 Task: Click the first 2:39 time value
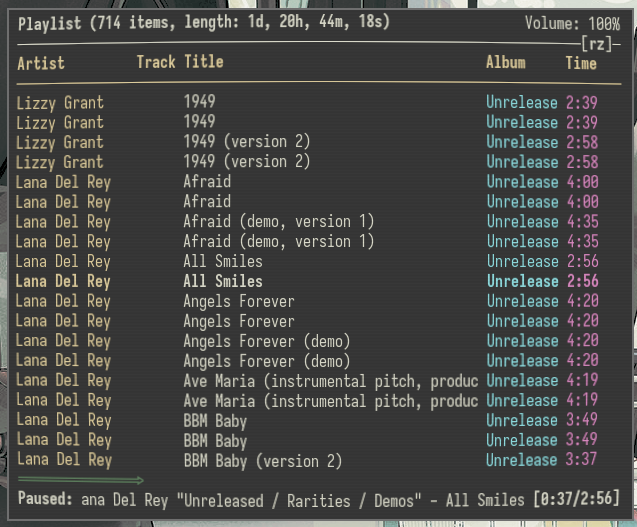582,102
